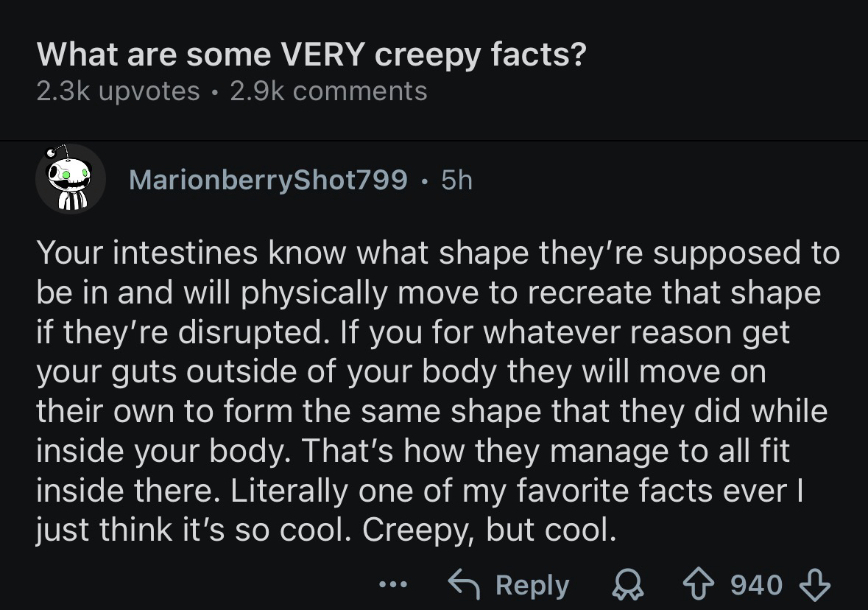The width and height of the screenshot is (868, 610).
Task: Click the 940 vote score
Action: point(756,586)
